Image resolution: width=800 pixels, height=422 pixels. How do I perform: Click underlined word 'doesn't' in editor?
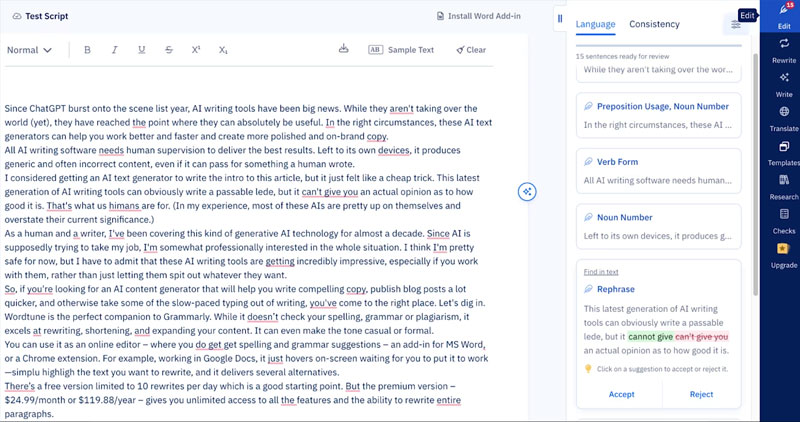263,317
